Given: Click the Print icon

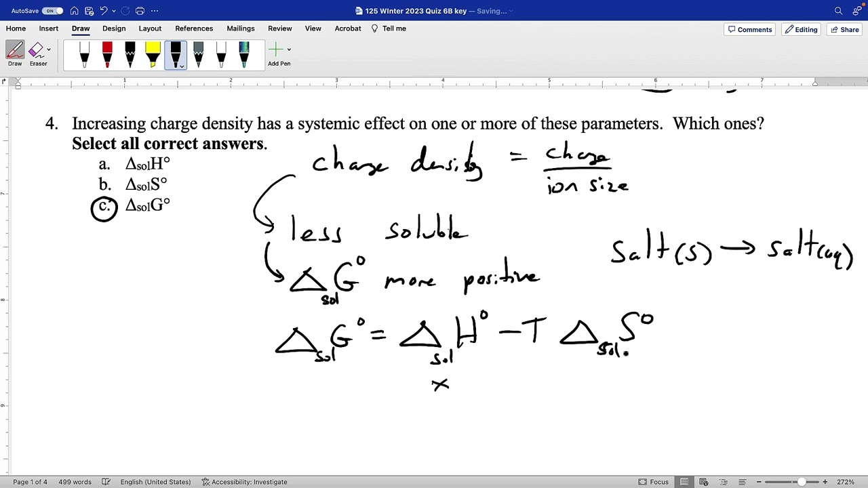Looking at the screenshot, I should (140, 11).
